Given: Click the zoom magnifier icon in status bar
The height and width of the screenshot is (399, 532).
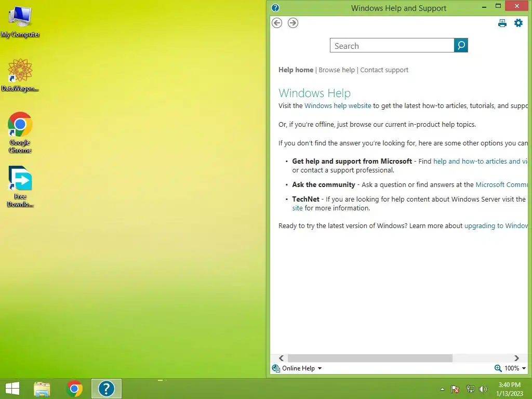Looking at the screenshot, I should click(498, 368).
